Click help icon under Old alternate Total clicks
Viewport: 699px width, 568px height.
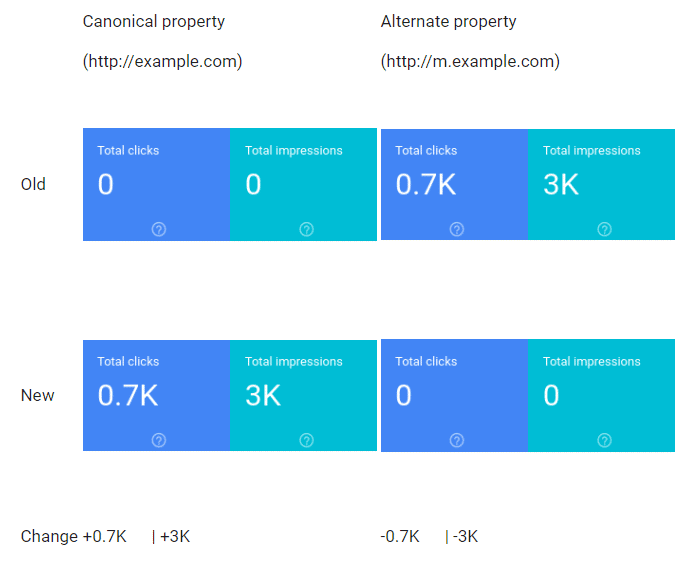(456, 229)
